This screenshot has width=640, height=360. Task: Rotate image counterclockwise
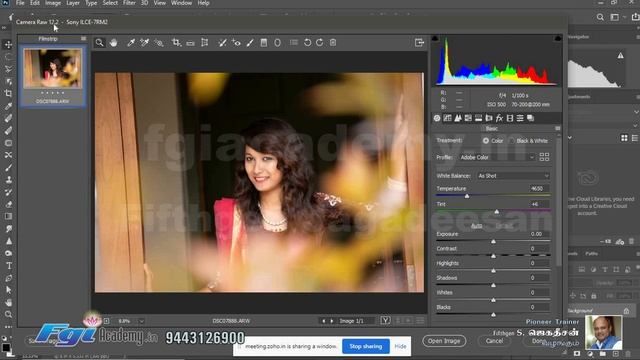point(307,42)
